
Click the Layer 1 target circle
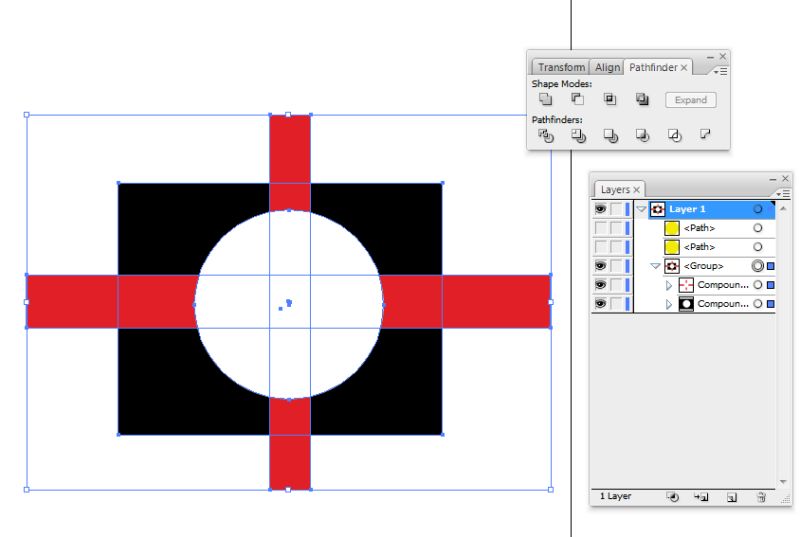(758, 209)
